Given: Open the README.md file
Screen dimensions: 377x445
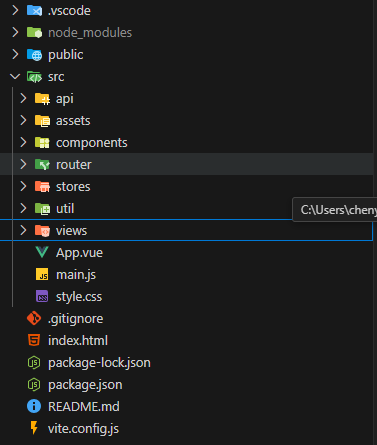Looking at the screenshot, I should click(x=84, y=406).
